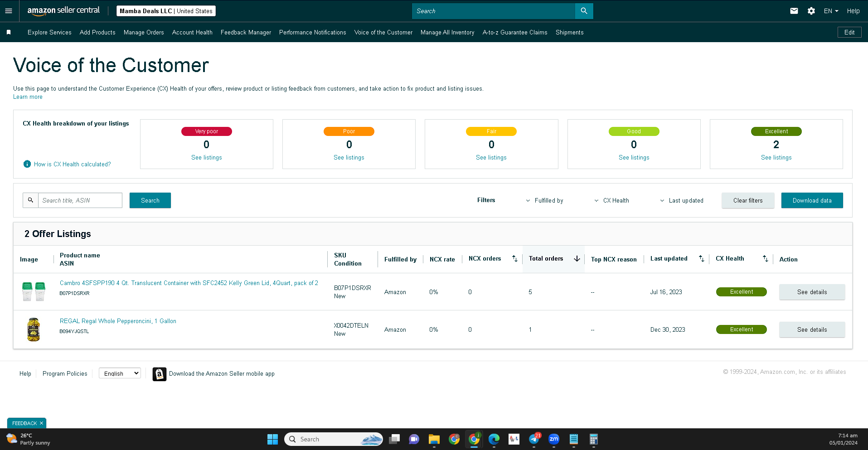868x450 pixels.
Task: Open REGAL Regal Whole Pepperoncini product link
Action: pos(118,321)
